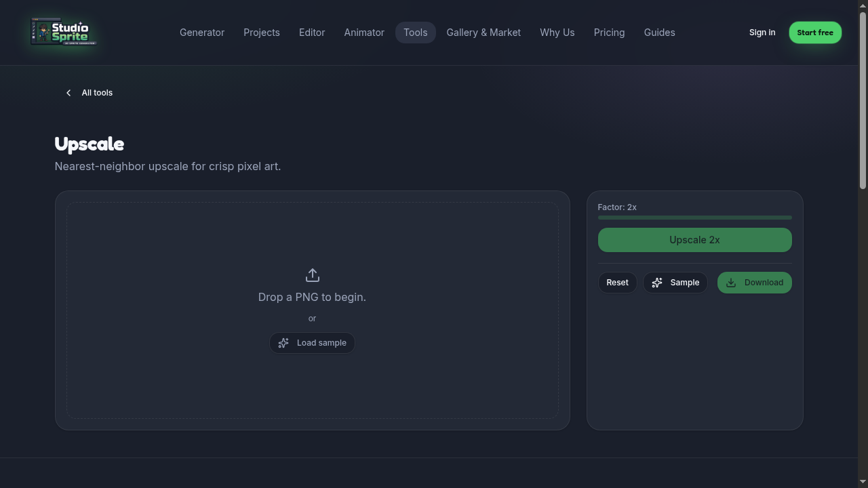Screen dimensions: 868x488
Task: Click the Factor: 2x label
Action: click(x=617, y=207)
